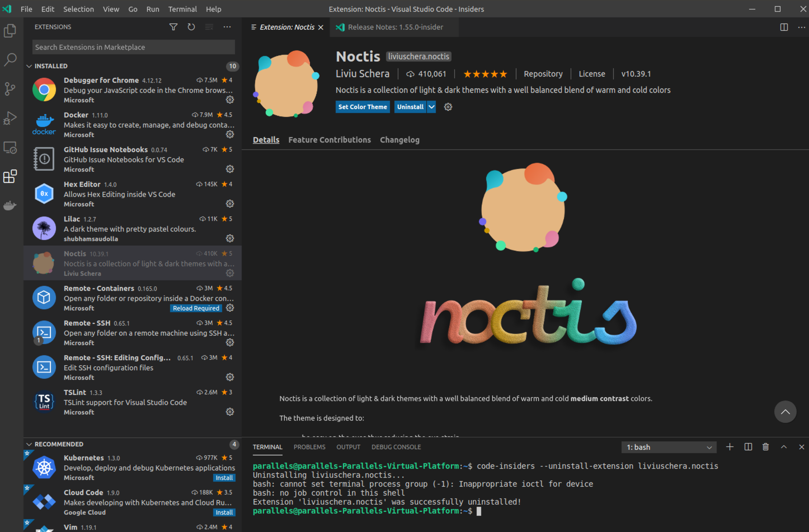The image size is (809, 532).
Task: Click the Filter Extensions funnel icon
Action: pyautogui.click(x=173, y=27)
